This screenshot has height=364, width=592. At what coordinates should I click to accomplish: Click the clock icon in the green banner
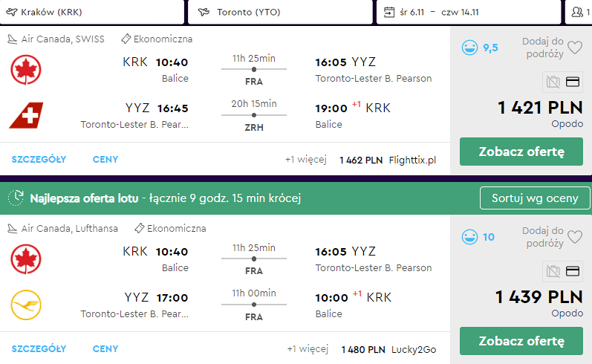[x=16, y=198]
